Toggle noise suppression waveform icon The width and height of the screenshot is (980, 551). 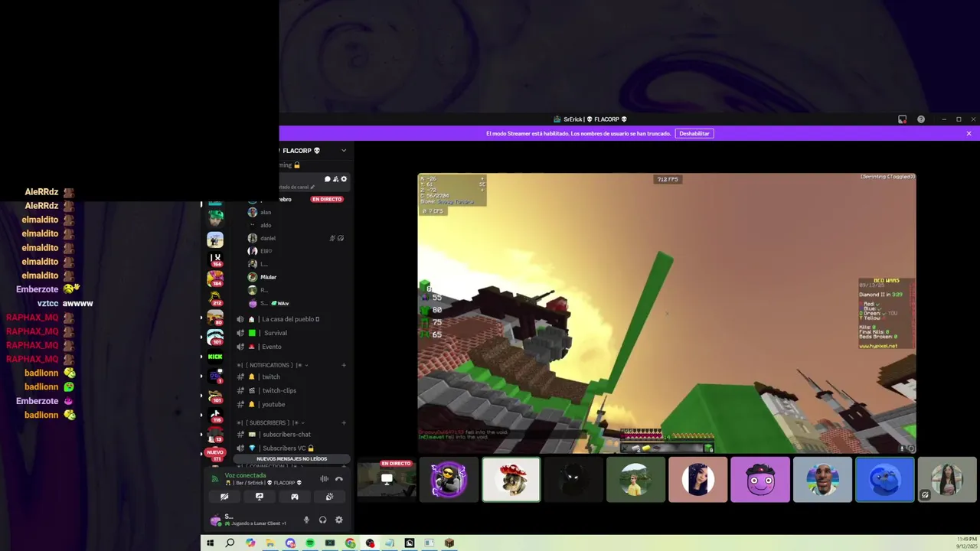[x=324, y=479]
